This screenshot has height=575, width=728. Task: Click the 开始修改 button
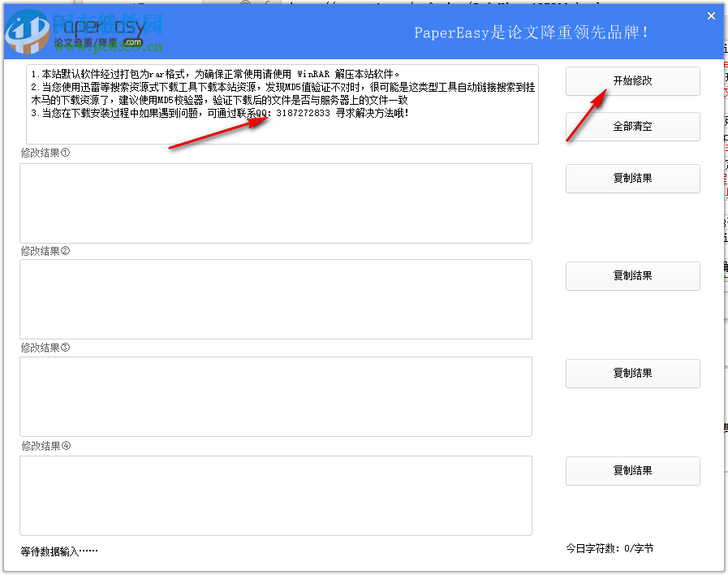click(632, 81)
